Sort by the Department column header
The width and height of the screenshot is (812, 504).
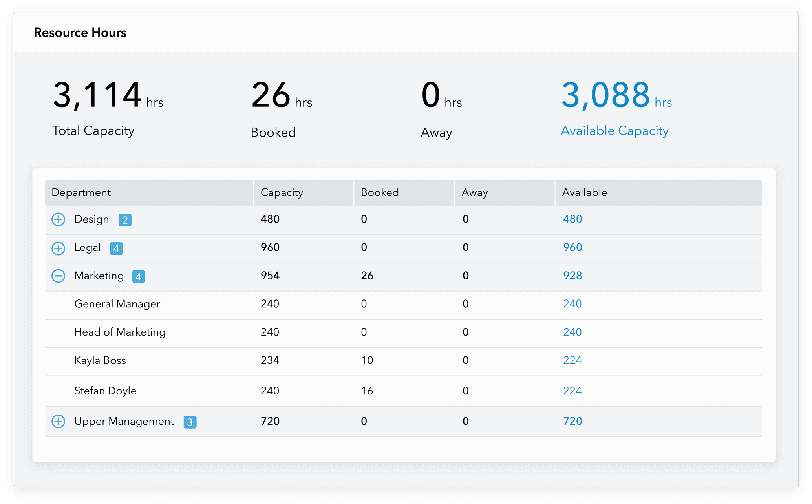click(81, 192)
